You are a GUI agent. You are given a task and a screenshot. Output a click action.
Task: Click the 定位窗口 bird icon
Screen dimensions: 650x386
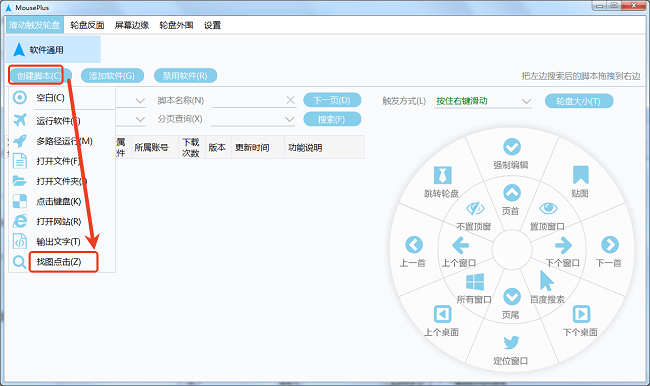[x=511, y=342]
